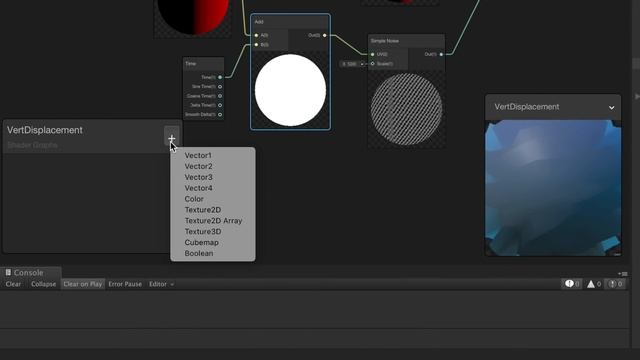Click the Add node white preview
The height and width of the screenshot is (360, 640).
pyautogui.click(x=290, y=90)
